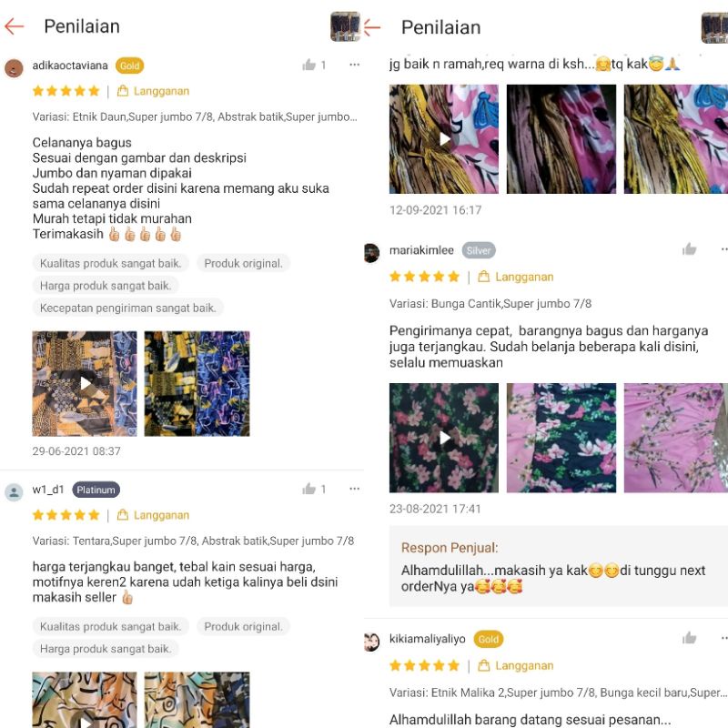Open adikaoctaviana's profile avatar
This screenshot has width=728, height=728.
14,68
